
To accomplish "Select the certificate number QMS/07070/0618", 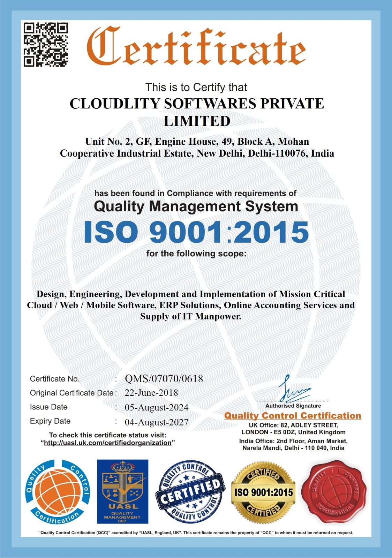I will pos(164,379).
